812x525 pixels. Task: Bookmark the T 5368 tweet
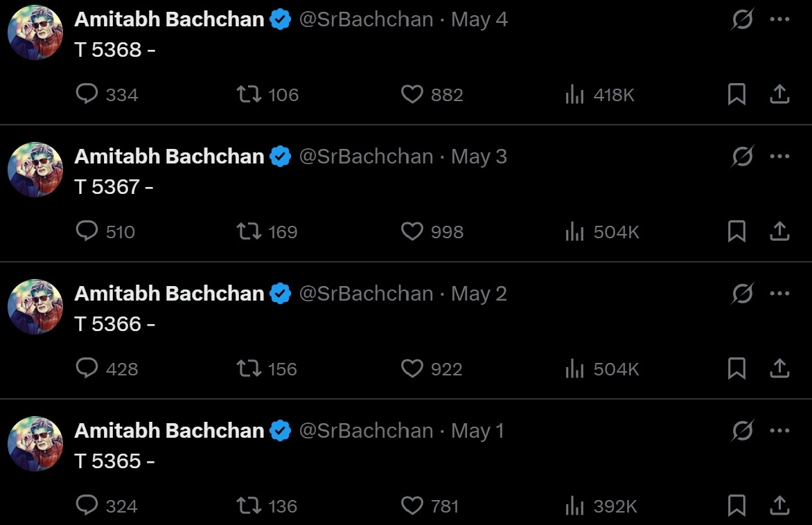tap(736, 94)
